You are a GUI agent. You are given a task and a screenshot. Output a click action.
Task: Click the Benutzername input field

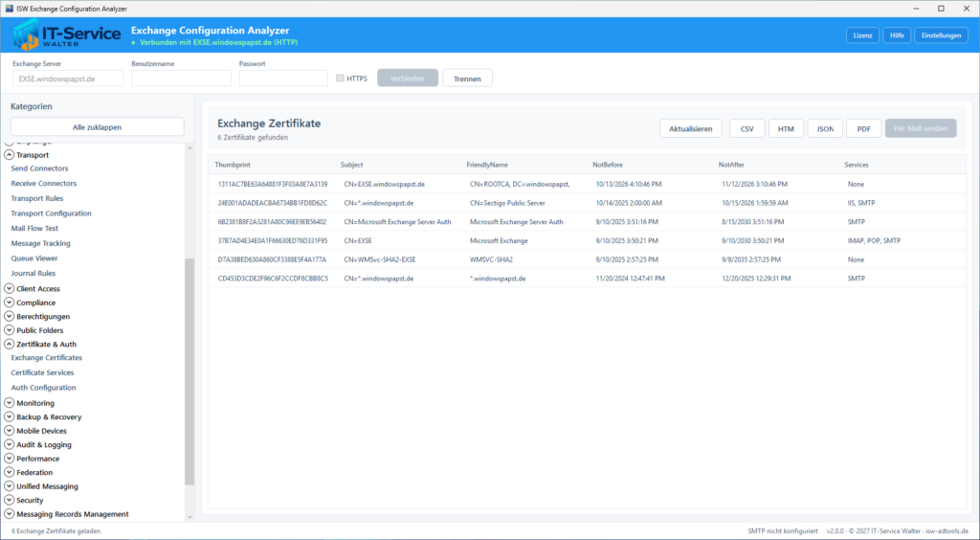[x=181, y=79]
